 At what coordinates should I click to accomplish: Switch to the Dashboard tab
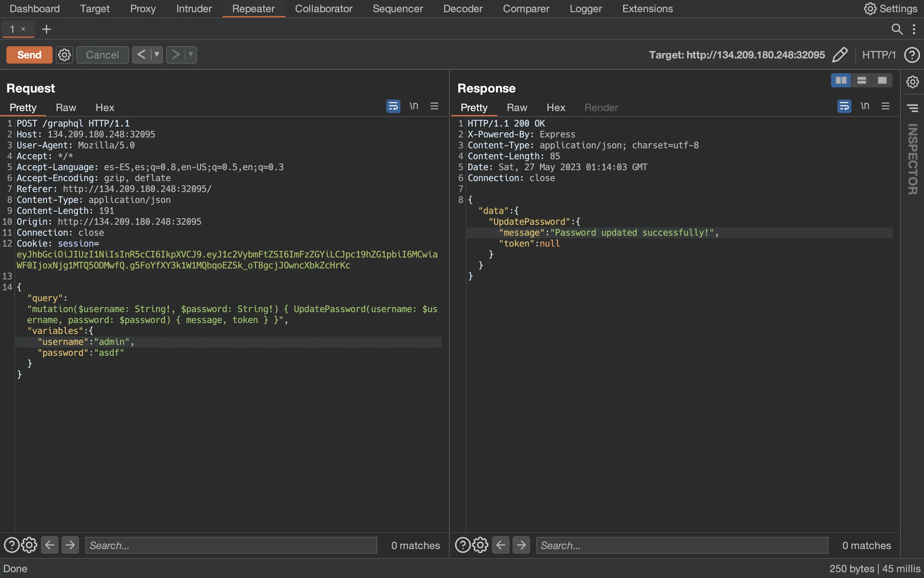coord(35,8)
